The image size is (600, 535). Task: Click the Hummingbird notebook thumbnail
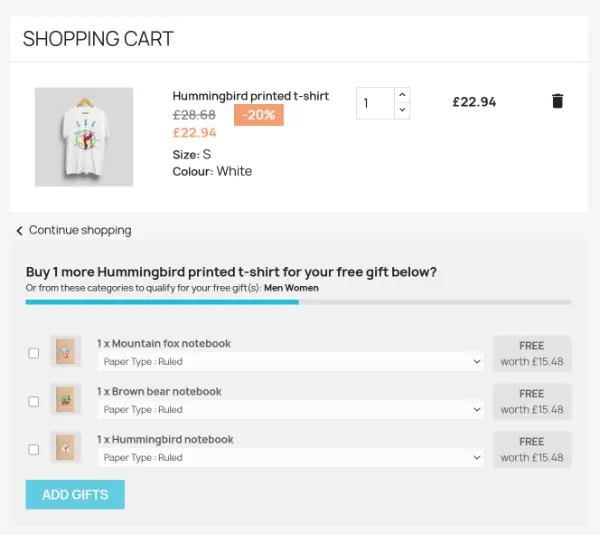(x=65, y=447)
